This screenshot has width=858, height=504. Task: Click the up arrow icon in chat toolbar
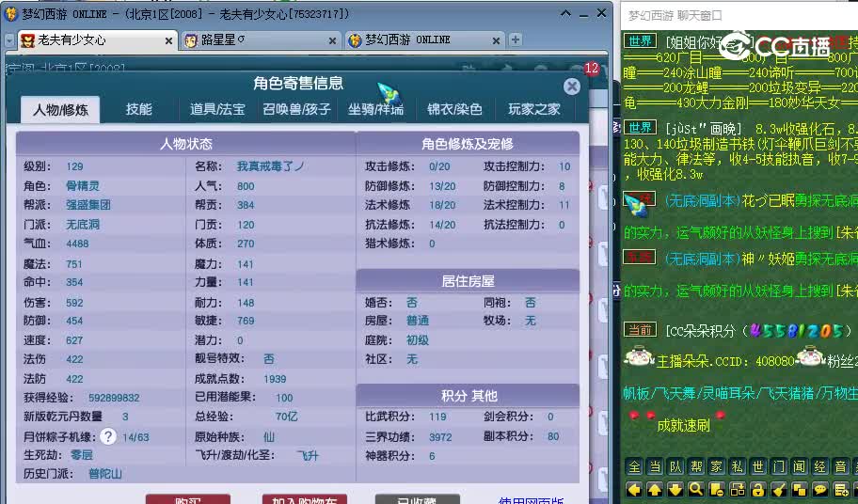[655, 489]
